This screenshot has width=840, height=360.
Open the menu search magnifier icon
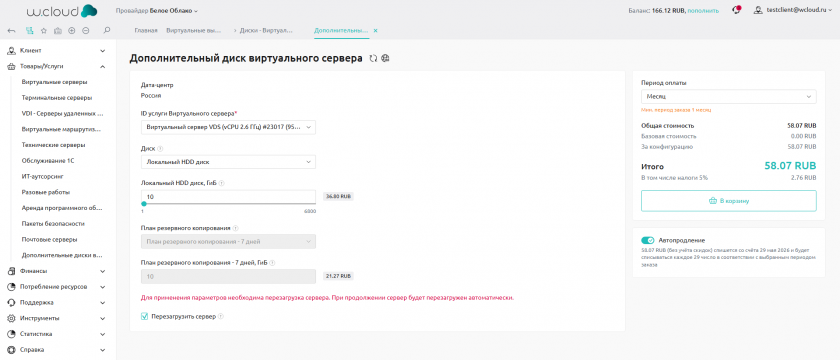click(107, 31)
